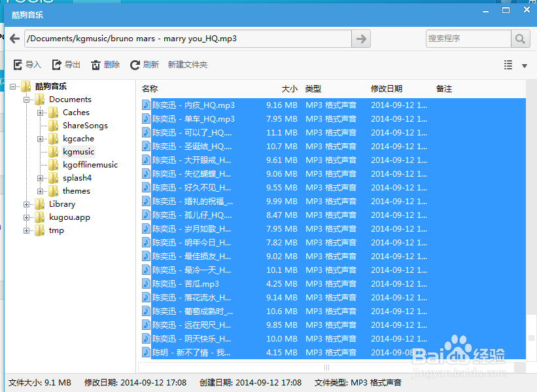Select the kgofflinemusic folder in tree

(x=90, y=165)
